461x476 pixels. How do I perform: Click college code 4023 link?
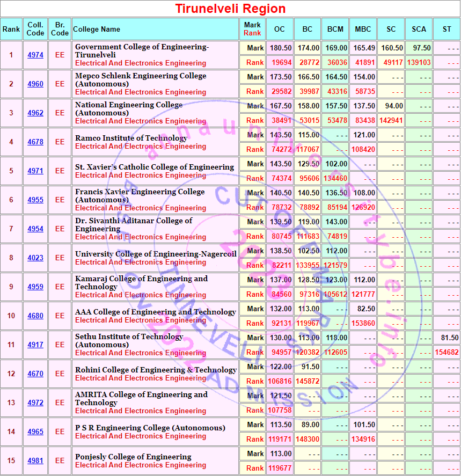pos(35,258)
